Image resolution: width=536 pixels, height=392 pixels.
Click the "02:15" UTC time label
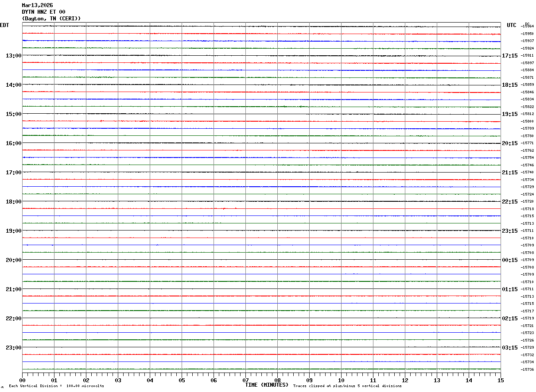click(509, 319)
